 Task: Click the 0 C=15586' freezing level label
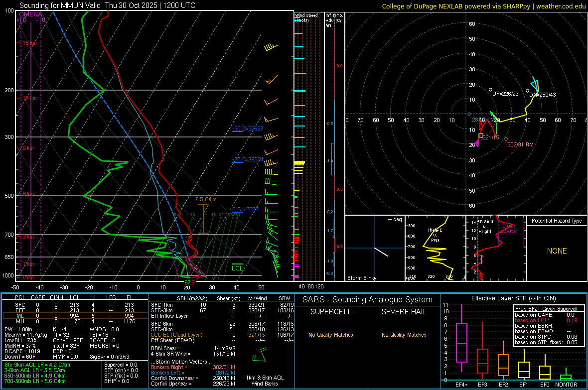[246, 209]
